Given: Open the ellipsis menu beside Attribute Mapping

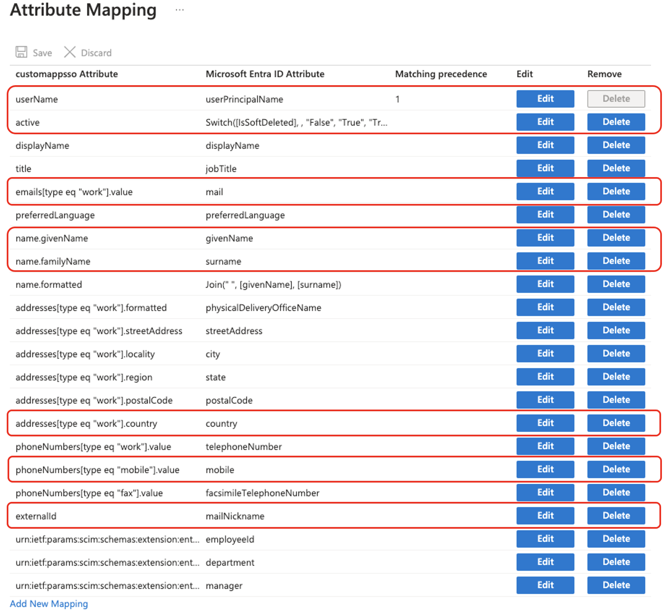Looking at the screenshot, I should point(180,10).
